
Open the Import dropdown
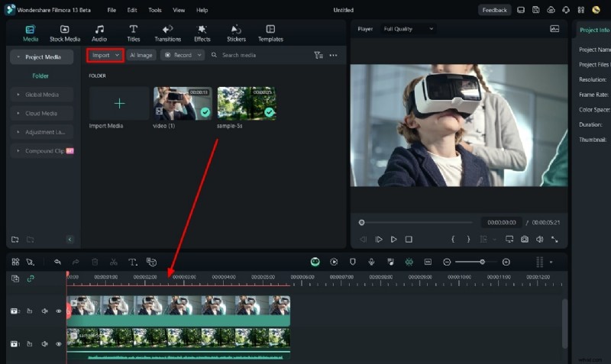click(105, 55)
